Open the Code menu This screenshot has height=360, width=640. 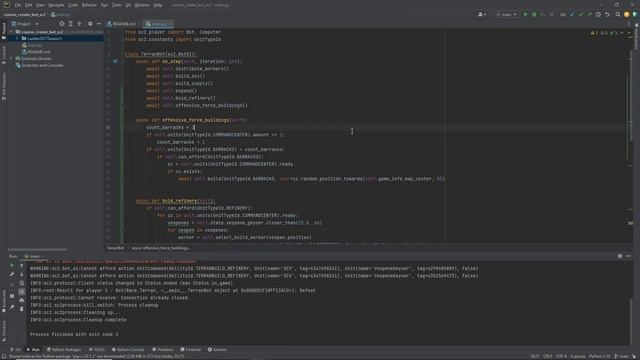tap(73, 5)
